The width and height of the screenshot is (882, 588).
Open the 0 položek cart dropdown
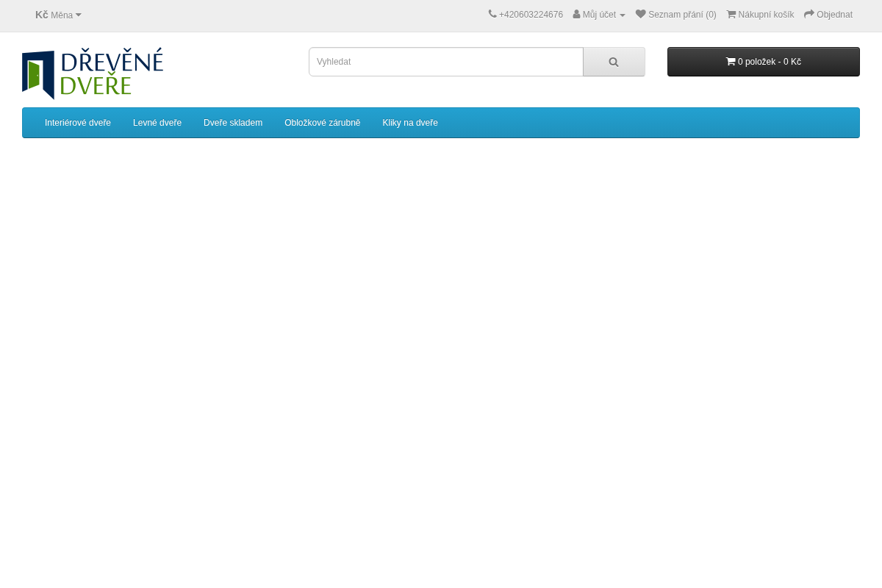[764, 62]
